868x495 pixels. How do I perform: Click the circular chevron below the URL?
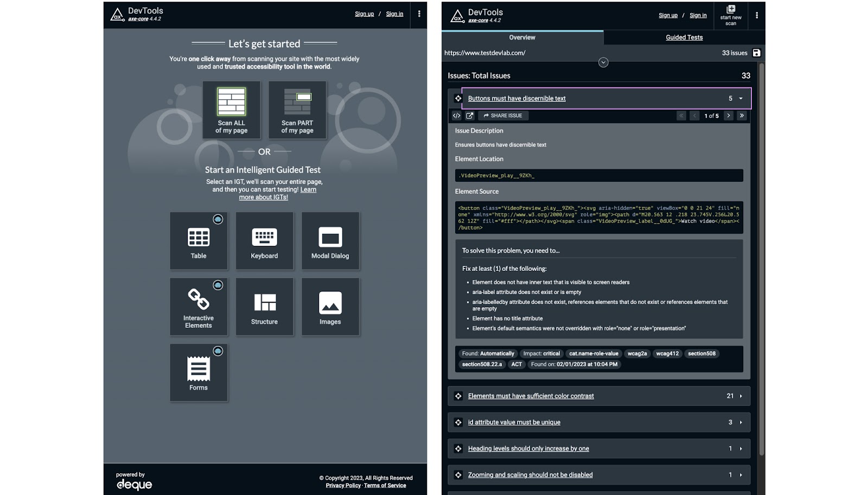603,62
